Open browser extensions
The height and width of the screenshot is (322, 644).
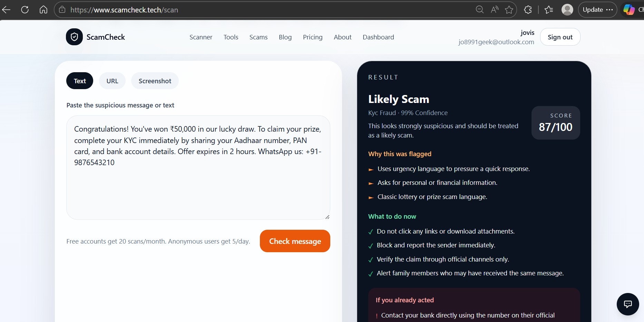(x=528, y=9)
